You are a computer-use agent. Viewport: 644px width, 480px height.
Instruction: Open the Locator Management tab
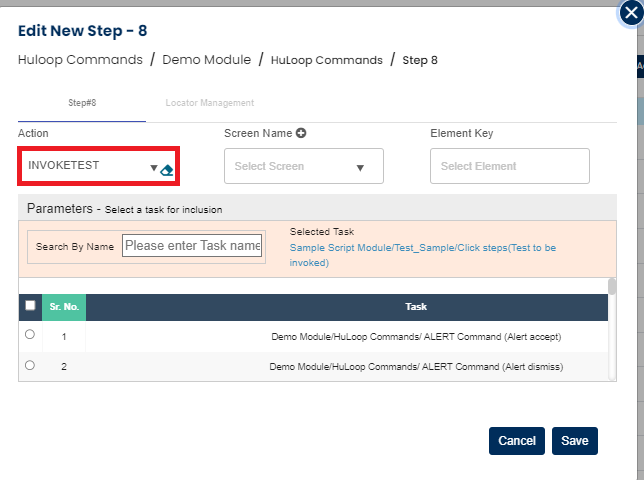point(210,103)
